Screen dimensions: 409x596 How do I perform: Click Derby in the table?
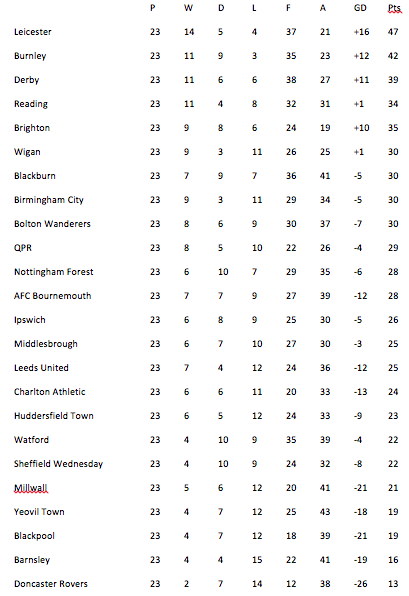click(27, 80)
